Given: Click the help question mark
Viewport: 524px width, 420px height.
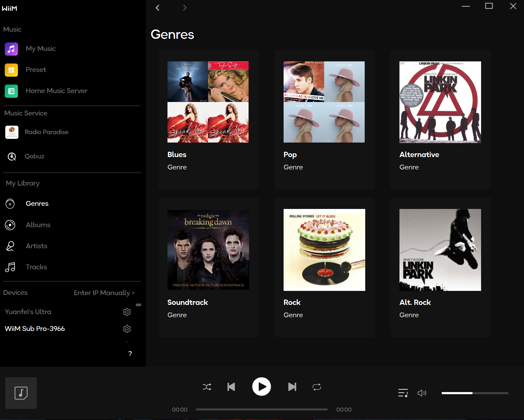Looking at the screenshot, I should point(130,354).
